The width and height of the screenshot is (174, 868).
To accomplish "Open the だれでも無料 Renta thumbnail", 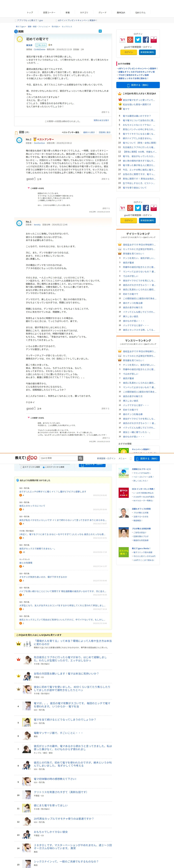I will [x=124, y=552].
